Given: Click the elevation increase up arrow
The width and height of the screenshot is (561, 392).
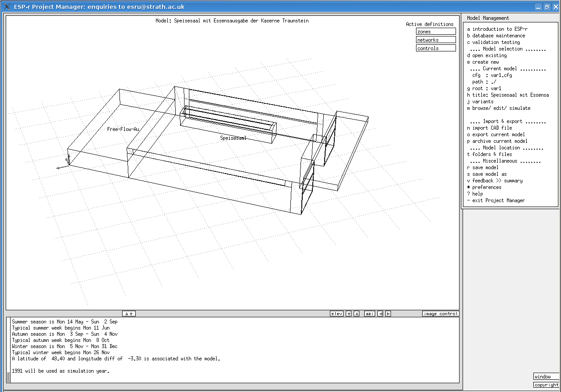Looking at the screenshot, I should point(357,314).
